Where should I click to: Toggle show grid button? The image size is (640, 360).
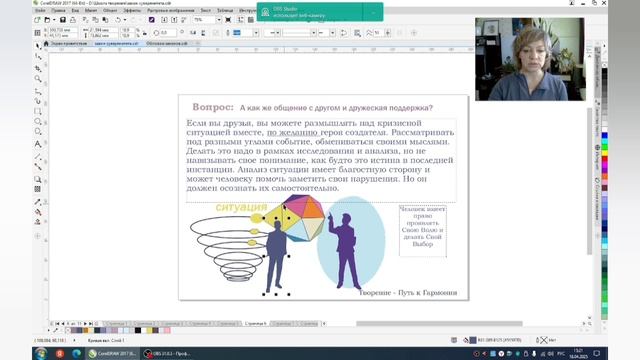[251, 20]
